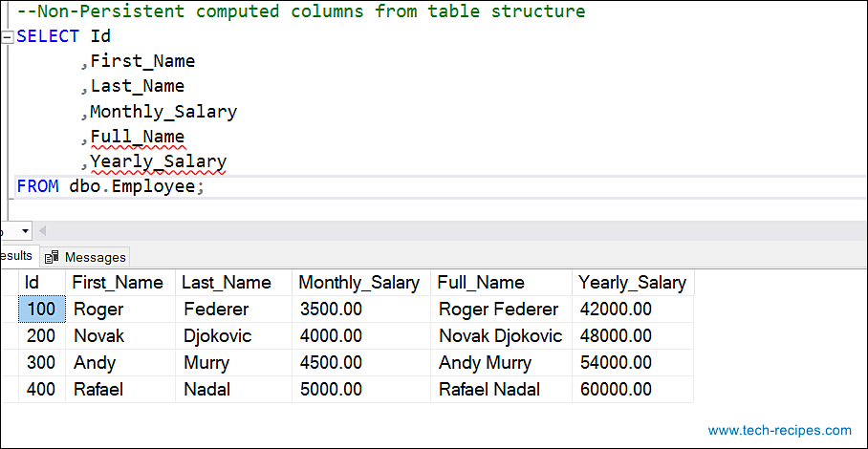Screen dimensions: 868x449
Task: Click the First_Name cell Novak
Action: point(120,335)
